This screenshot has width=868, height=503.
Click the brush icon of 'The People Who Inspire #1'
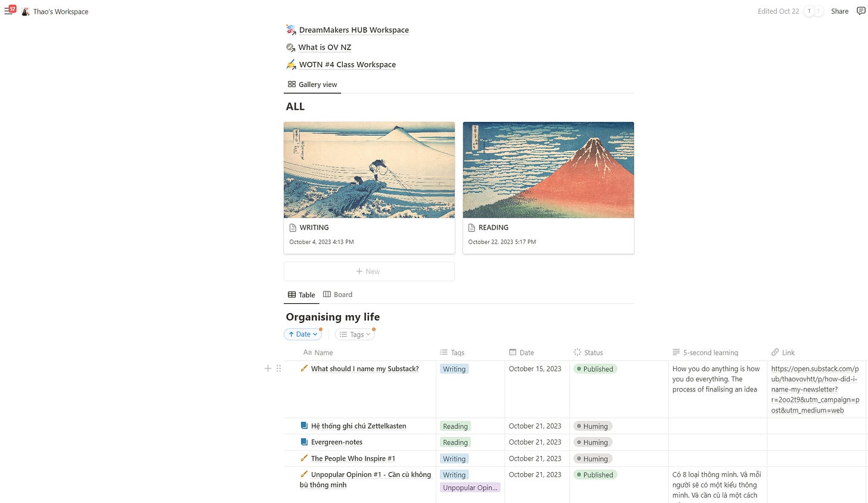pos(304,458)
